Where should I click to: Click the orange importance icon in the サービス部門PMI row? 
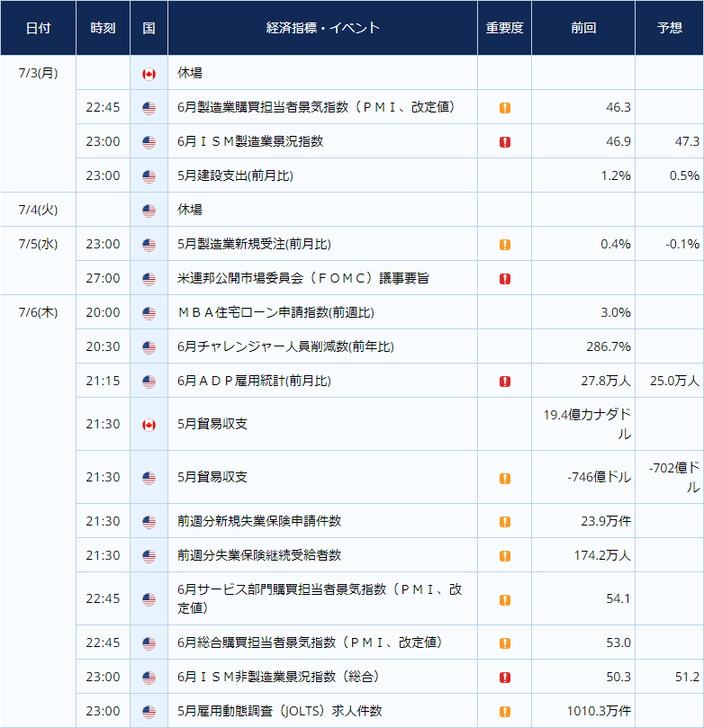click(505, 600)
